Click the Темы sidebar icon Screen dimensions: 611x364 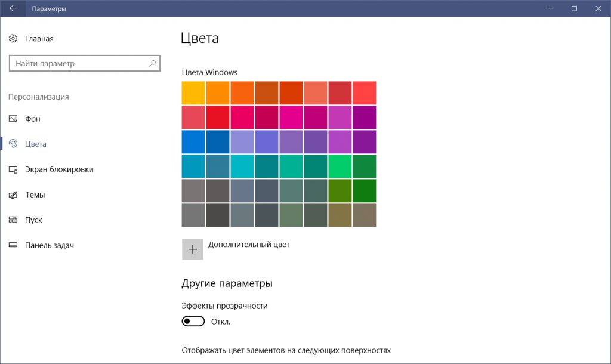(x=13, y=194)
